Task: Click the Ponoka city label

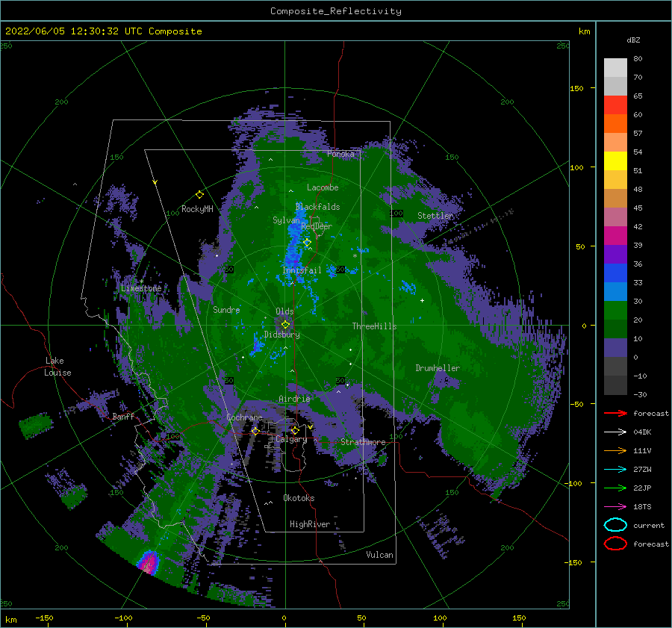Action: [x=340, y=154]
